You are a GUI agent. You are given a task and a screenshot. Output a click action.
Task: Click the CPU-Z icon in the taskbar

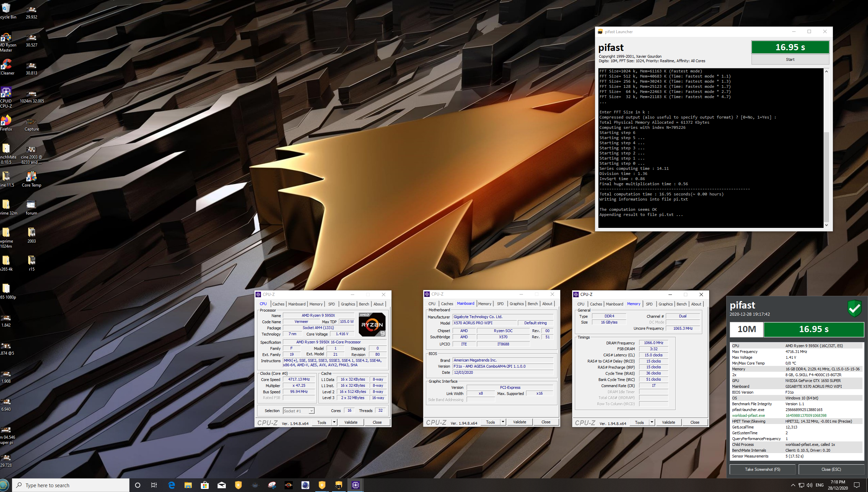(x=356, y=485)
